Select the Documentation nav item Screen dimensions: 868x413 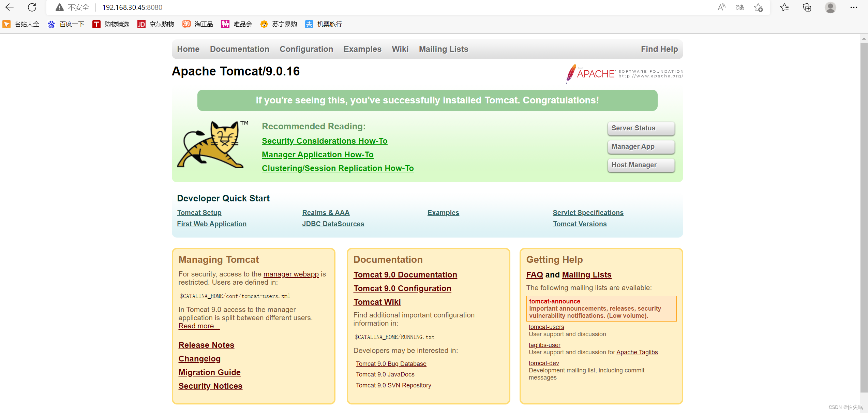coord(239,49)
